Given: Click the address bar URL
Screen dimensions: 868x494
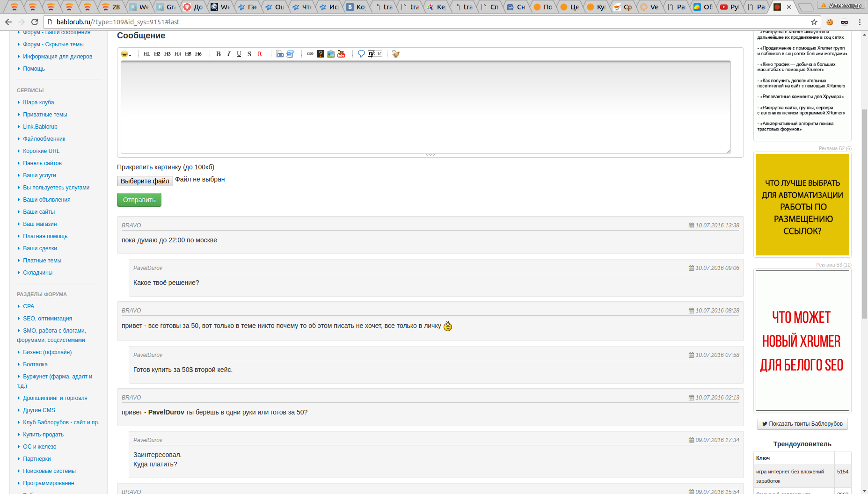Looking at the screenshot, I should tap(118, 22).
